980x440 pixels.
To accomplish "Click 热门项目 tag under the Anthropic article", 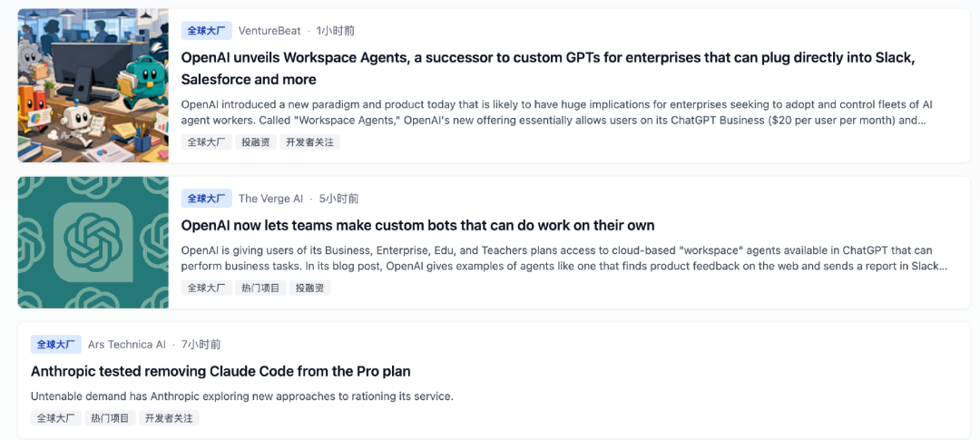I will (112, 418).
